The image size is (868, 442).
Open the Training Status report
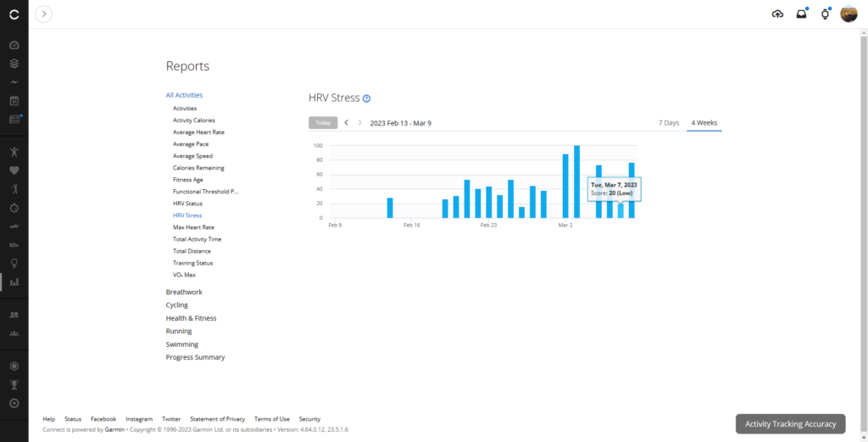click(192, 263)
